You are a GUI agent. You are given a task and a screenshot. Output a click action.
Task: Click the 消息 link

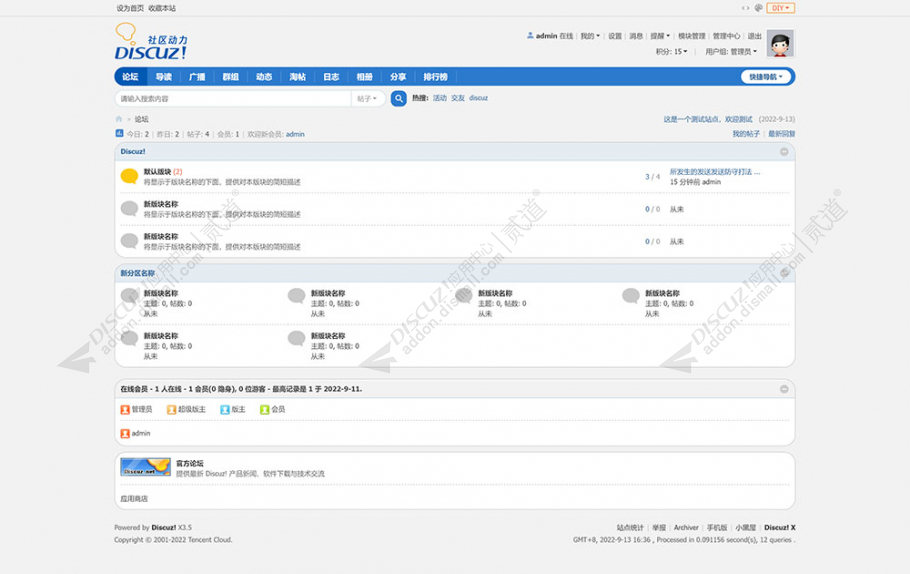tap(636, 36)
